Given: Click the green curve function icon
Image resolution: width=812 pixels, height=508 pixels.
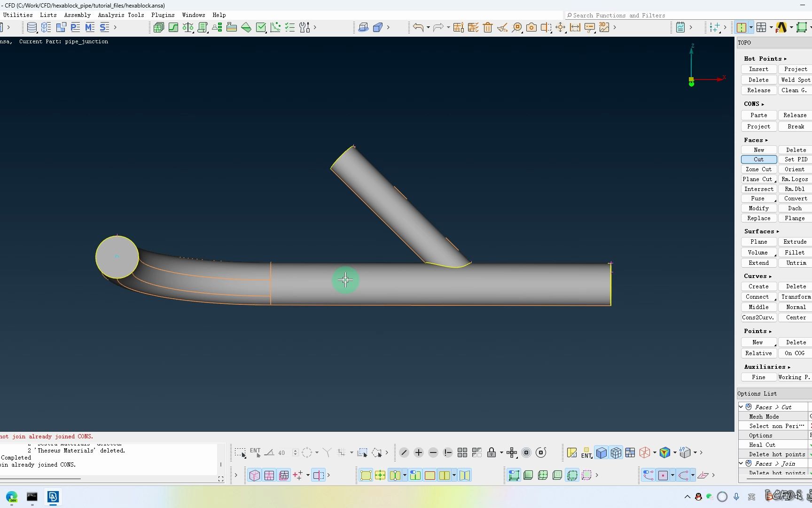Looking at the screenshot, I should click(x=173, y=27).
